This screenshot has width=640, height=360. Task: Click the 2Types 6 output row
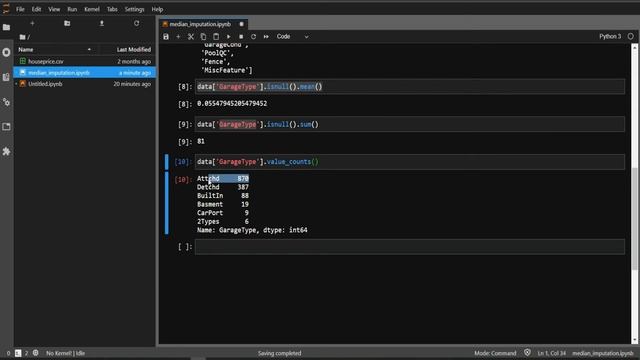(x=223, y=222)
